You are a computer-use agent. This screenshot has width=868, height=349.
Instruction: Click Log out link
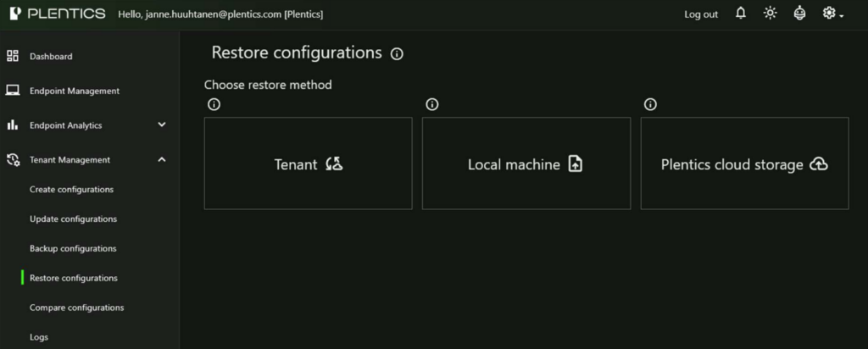[701, 15]
